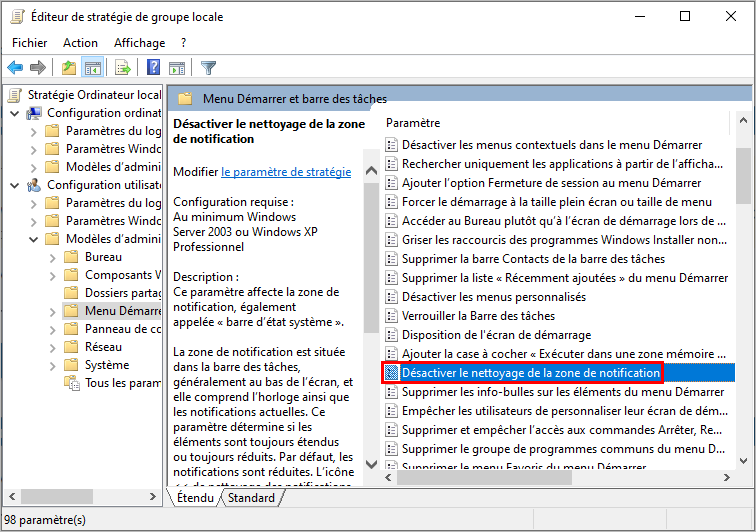Image resolution: width=756 pixels, height=532 pixels.
Task: Select Paramètres Windows under Configuration ordinateur
Action: click(x=113, y=149)
